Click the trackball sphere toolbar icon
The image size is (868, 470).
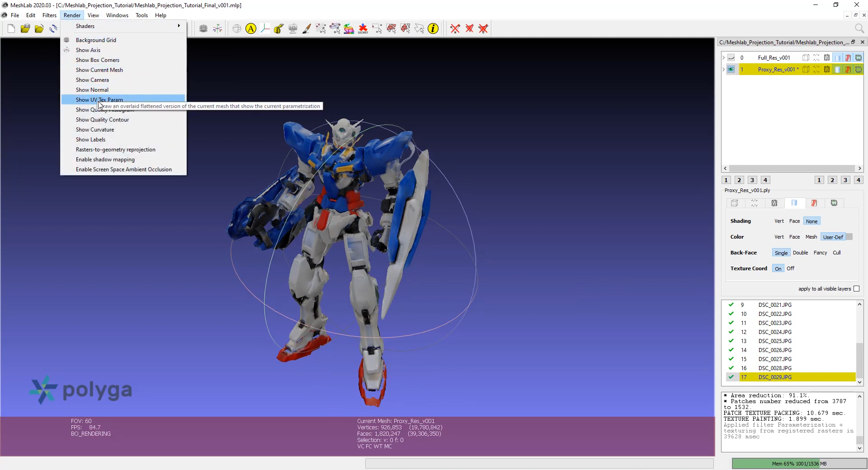pyautogui.click(x=237, y=29)
